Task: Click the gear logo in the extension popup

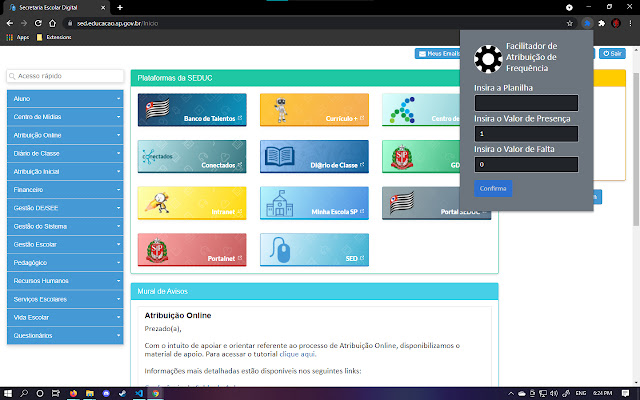Action: [488, 59]
